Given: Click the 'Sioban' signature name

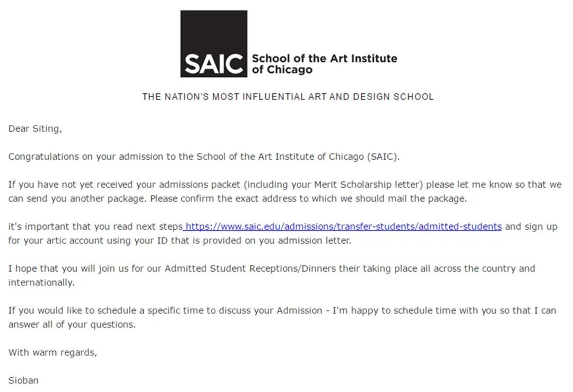Looking at the screenshot, I should [23, 380].
